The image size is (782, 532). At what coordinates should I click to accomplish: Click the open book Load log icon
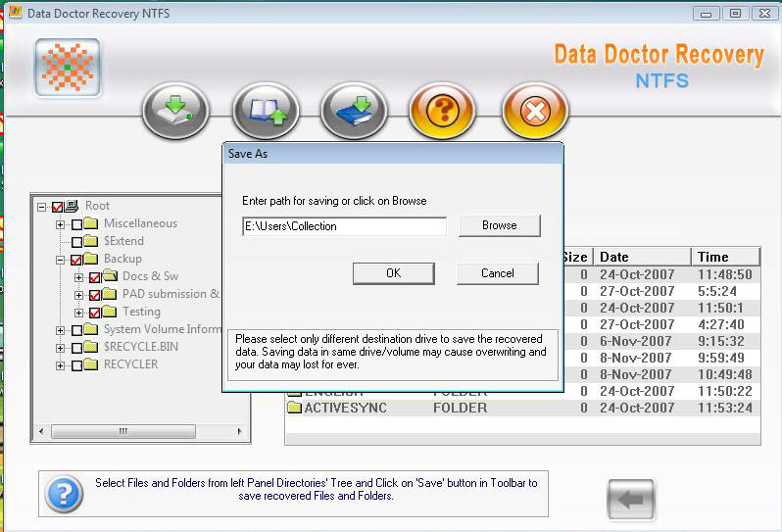266,111
